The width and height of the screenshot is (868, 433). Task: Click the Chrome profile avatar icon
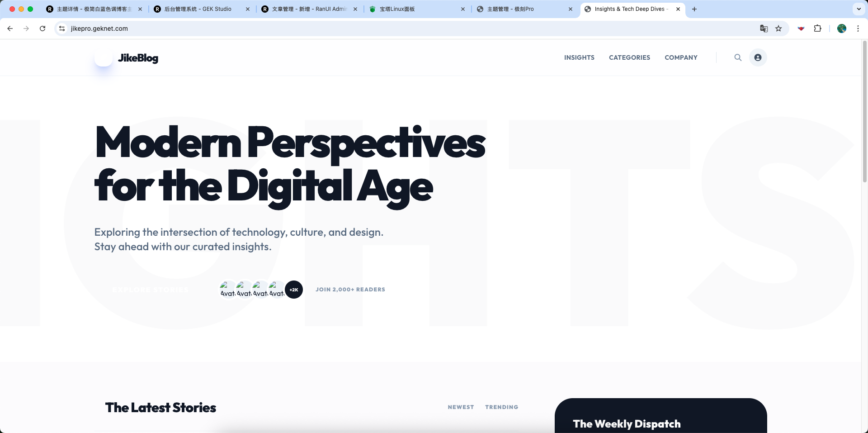click(x=841, y=29)
